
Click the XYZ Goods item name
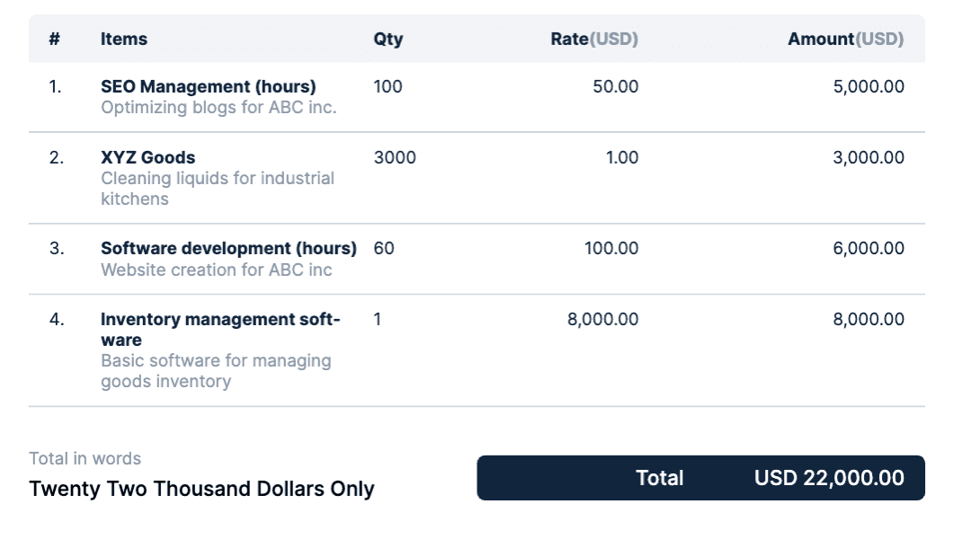click(x=148, y=157)
